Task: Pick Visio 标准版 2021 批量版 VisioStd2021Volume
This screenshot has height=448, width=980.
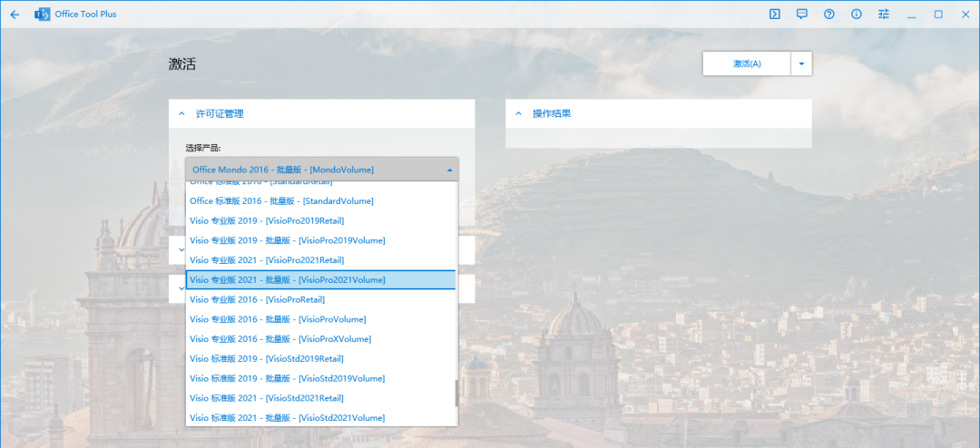Action: pyautogui.click(x=320, y=417)
